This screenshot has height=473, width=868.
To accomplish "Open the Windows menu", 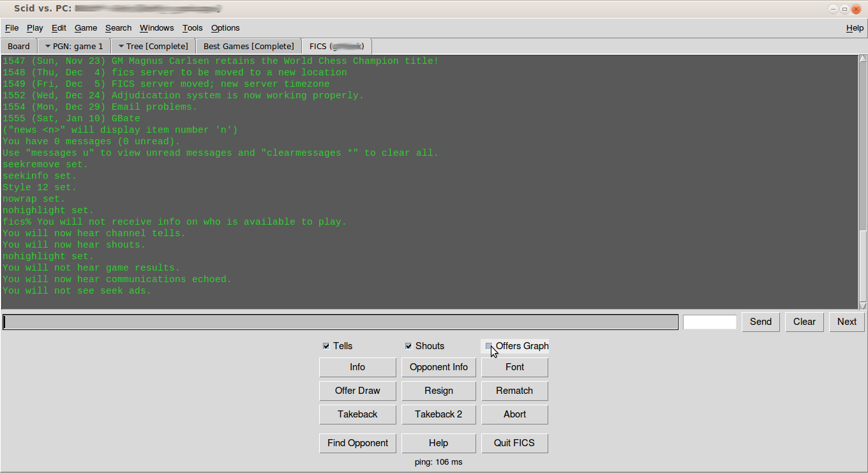I will point(156,28).
